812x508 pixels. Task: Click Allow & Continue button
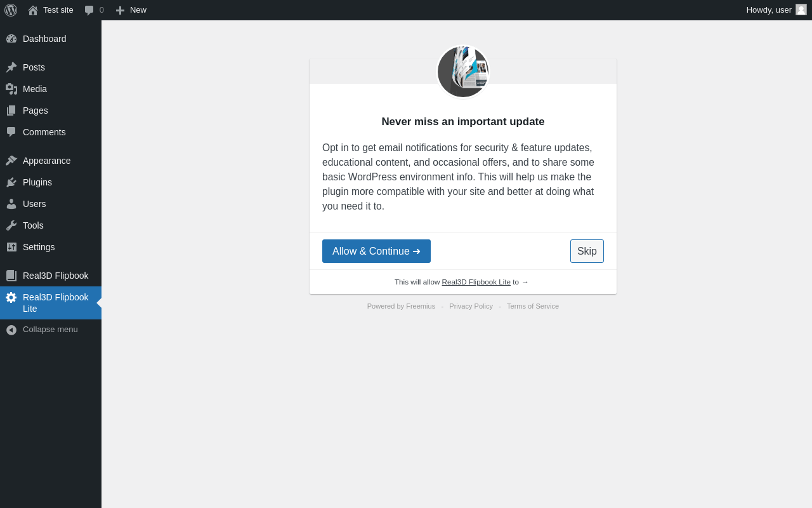(x=376, y=251)
